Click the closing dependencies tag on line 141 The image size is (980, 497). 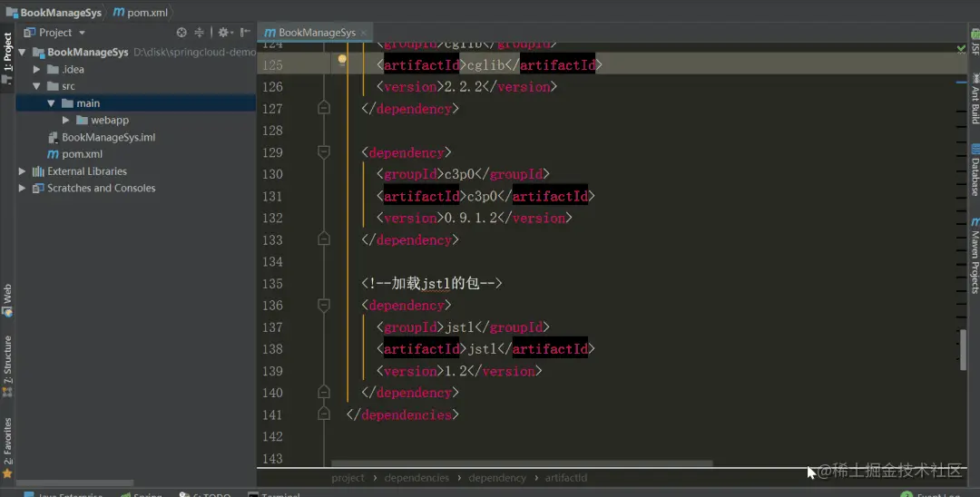click(x=403, y=414)
